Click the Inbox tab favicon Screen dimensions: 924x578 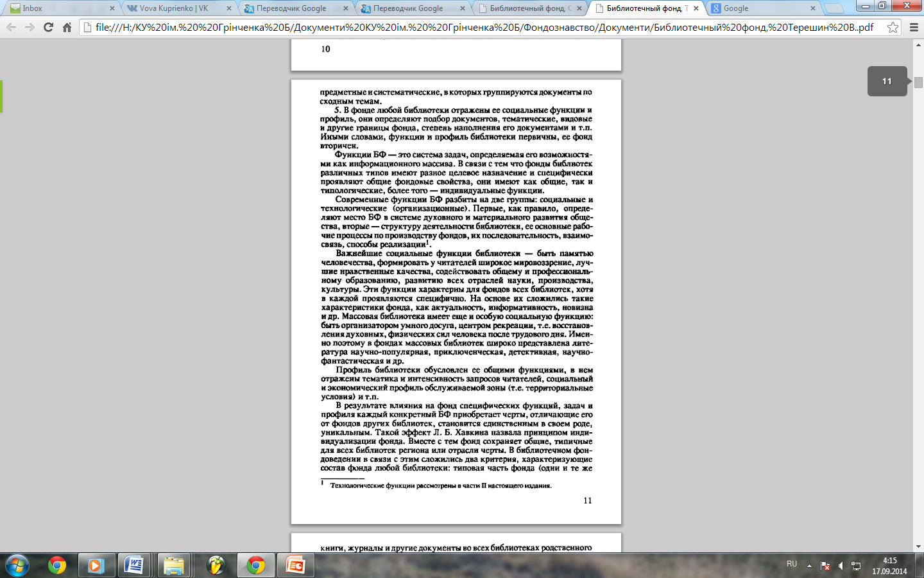(x=15, y=8)
